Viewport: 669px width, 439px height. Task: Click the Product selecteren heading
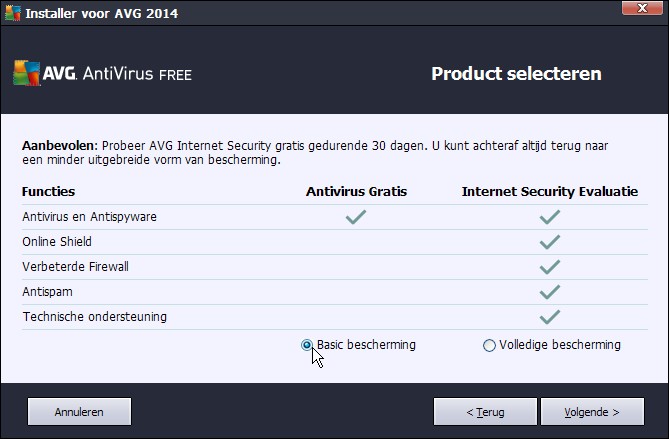[516, 74]
